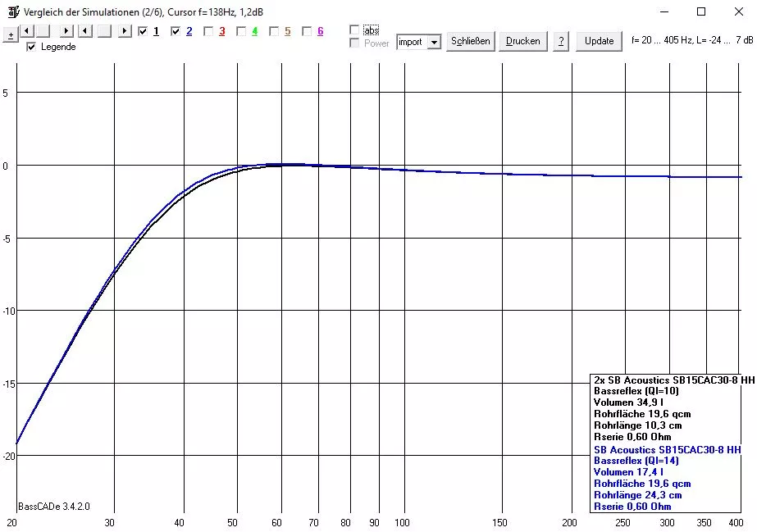
Task: Enable simulation 5 checkbox
Action: tap(274, 31)
